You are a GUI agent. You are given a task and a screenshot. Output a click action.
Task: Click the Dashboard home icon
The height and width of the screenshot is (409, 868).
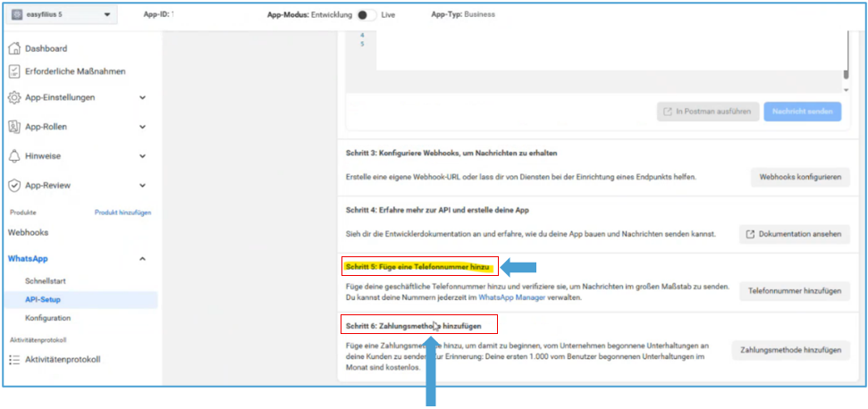[14, 49]
